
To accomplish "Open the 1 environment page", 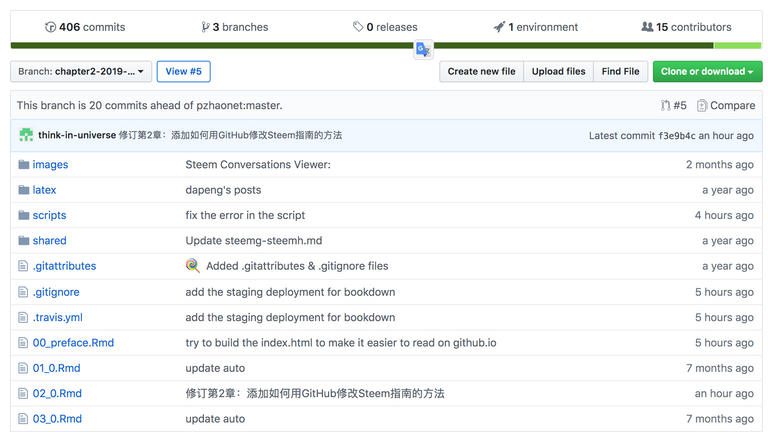I will [535, 27].
